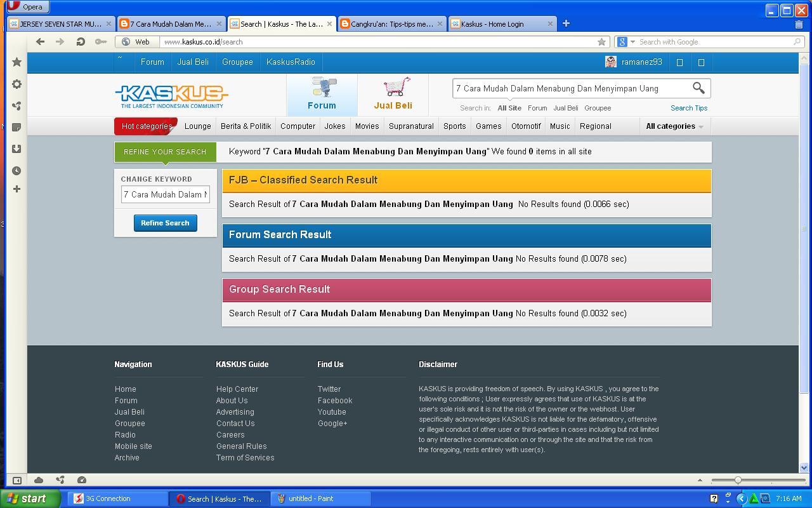The image size is (812, 508).
Task: Bookmark this page using the address bar star
Action: point(601,42)
